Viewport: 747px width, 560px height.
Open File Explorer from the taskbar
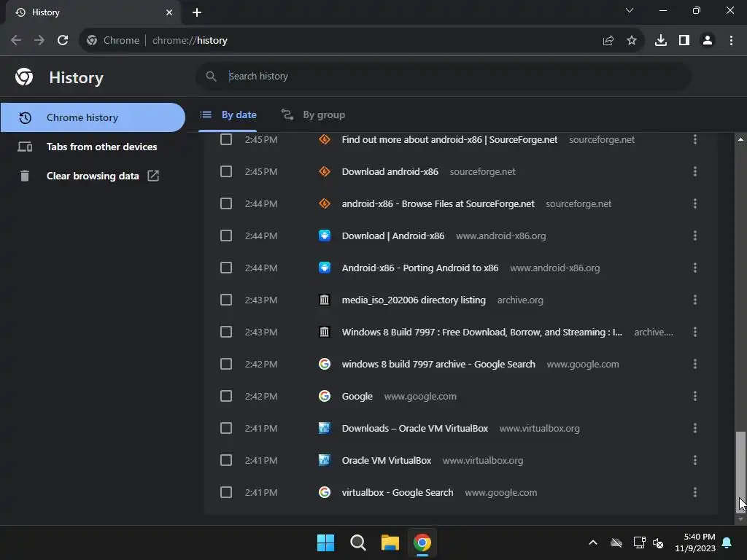(390, 542)
